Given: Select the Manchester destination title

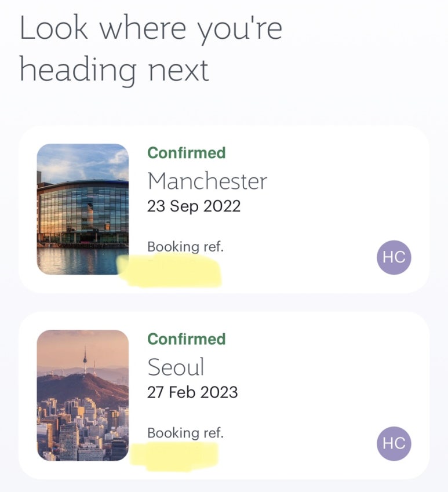Looking at the screenshot, I should 207,181.
